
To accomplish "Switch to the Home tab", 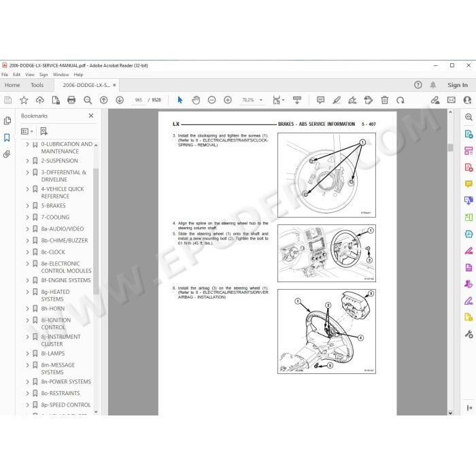I will (12, 85).
